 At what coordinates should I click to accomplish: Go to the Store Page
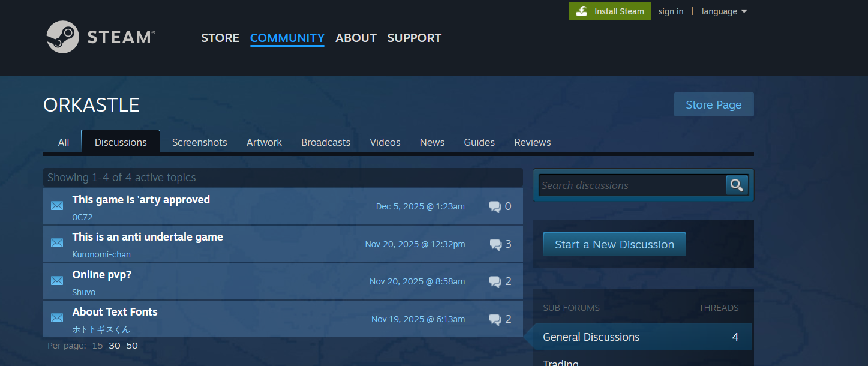click(x=713, y=104)
